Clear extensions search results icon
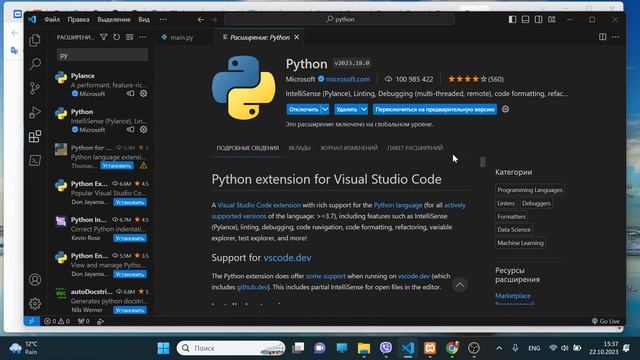Screen dimensions: 640x360 129,37
